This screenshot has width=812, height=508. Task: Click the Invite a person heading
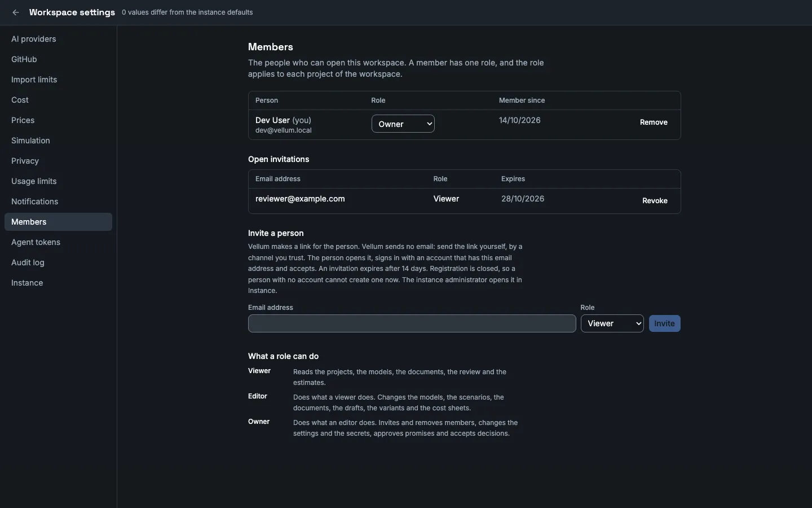coord(276,233)
